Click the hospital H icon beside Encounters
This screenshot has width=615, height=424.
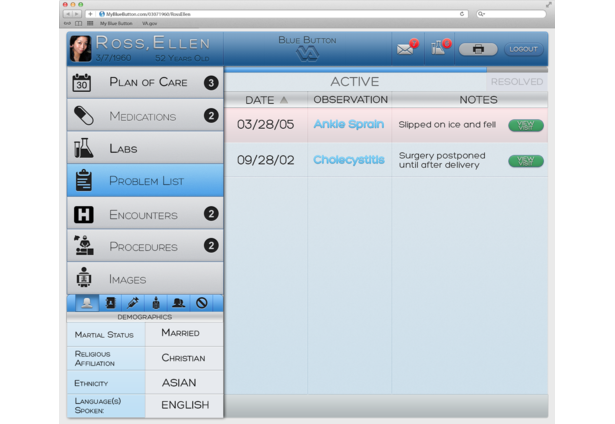[x=84, y=215]
